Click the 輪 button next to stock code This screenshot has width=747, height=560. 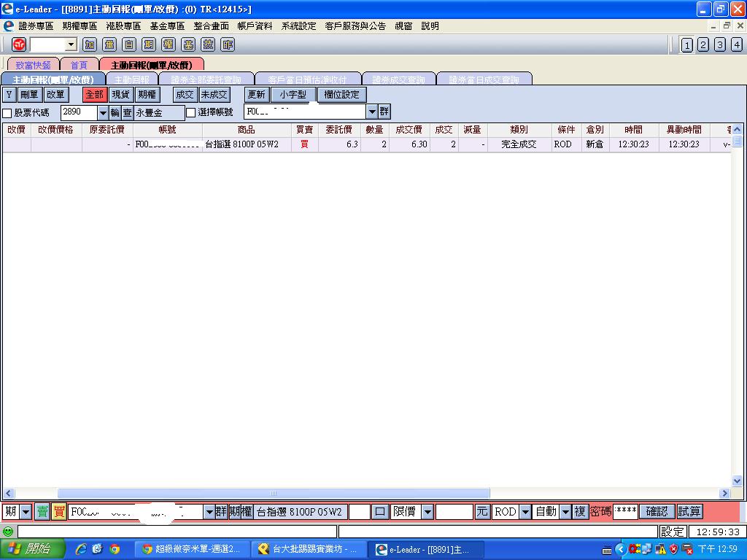[x=115, y=112]
